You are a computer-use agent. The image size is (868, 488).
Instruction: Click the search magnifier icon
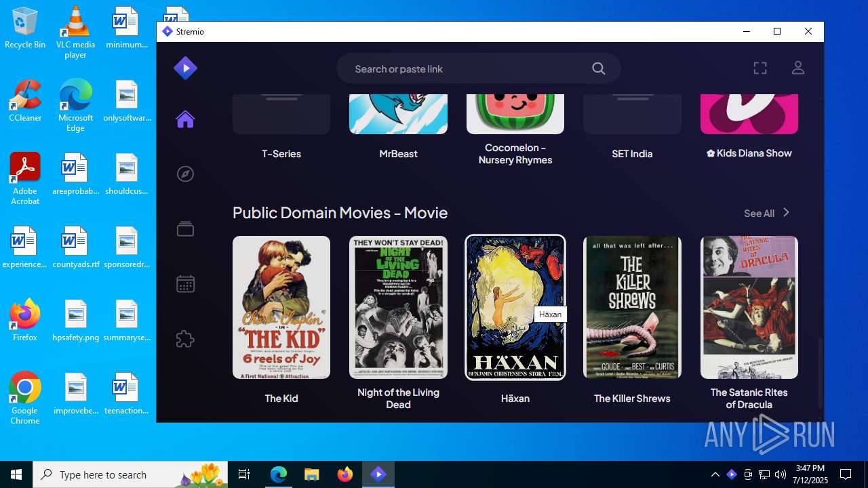598,68
